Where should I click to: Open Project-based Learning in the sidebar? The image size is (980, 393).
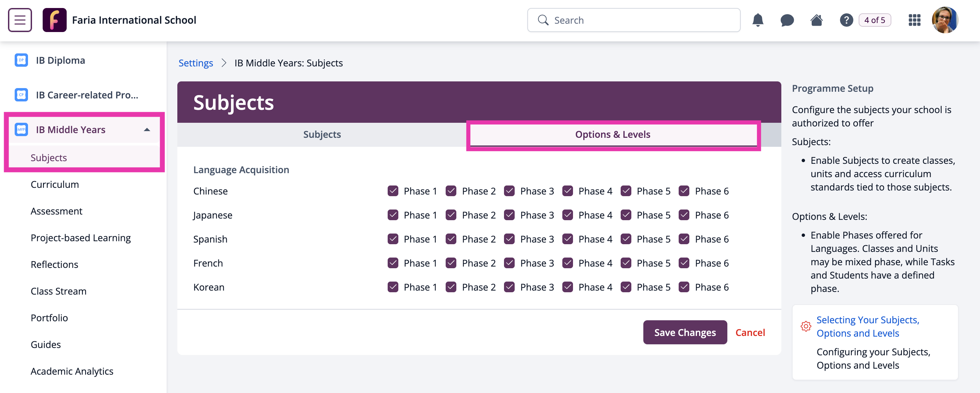(x=81, y=238)
